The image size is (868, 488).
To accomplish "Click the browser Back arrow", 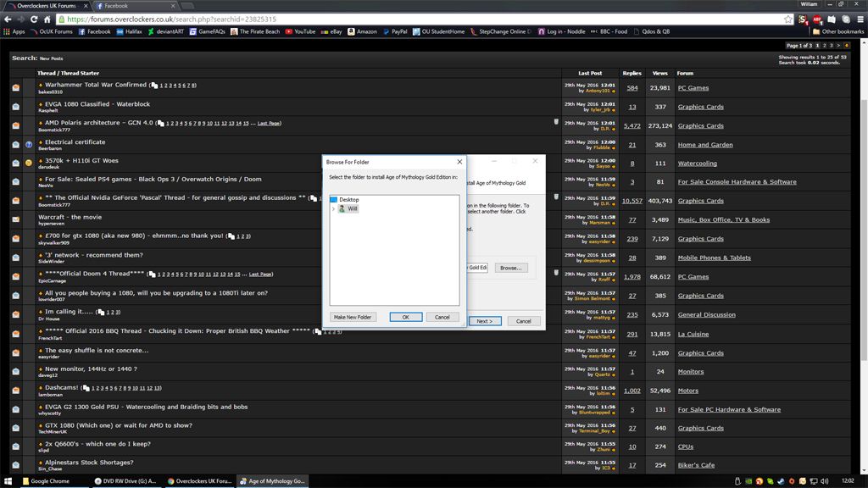I will (x=8, y=19).
